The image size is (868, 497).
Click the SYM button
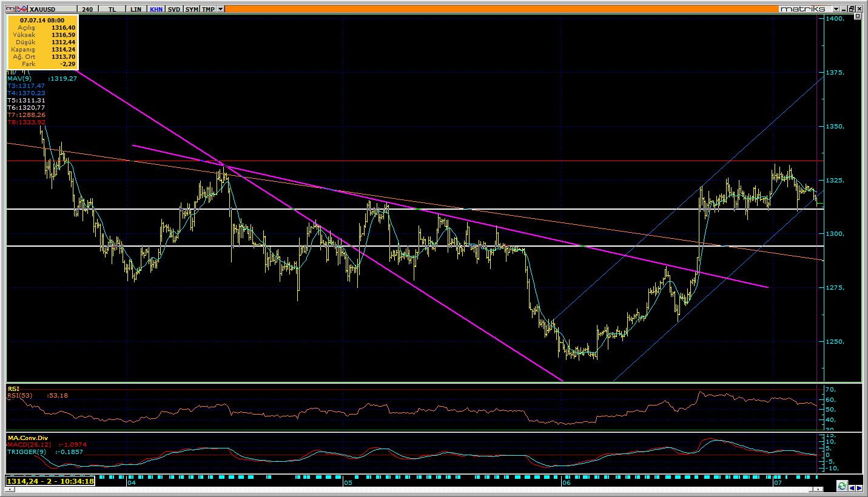192,9
